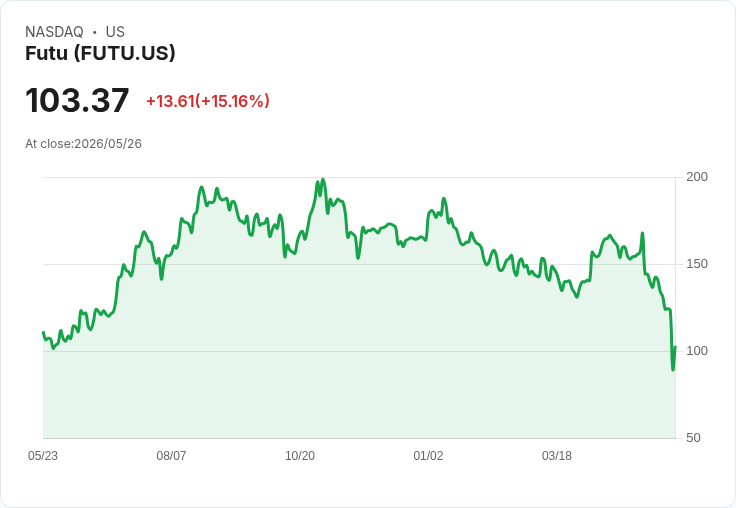Click the 200 price axis label

pyautogui.click(x=697, y=177)
